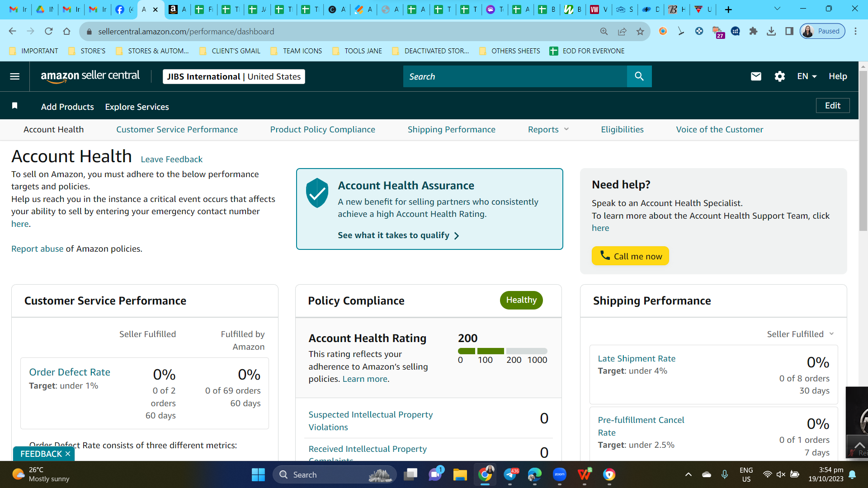868x488 pixels.
Task: Open Chrome three-dot menu
Action: click(855, 31)
